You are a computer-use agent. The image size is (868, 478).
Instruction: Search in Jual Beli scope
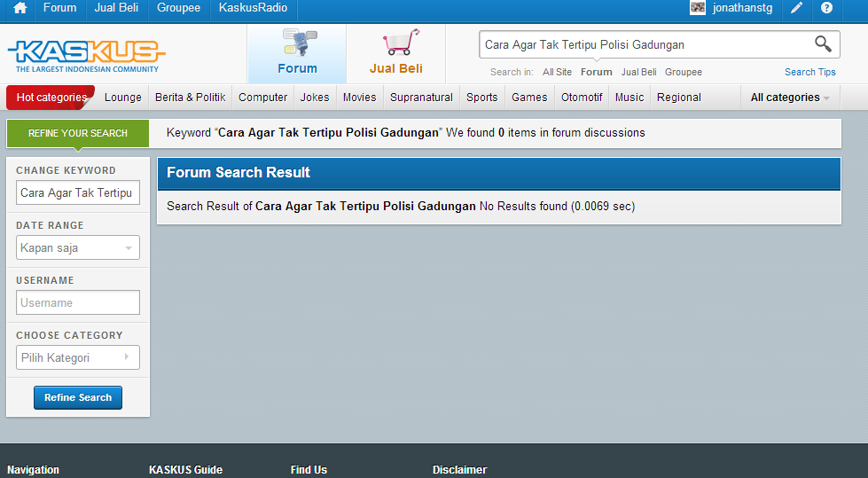point(639,72)
